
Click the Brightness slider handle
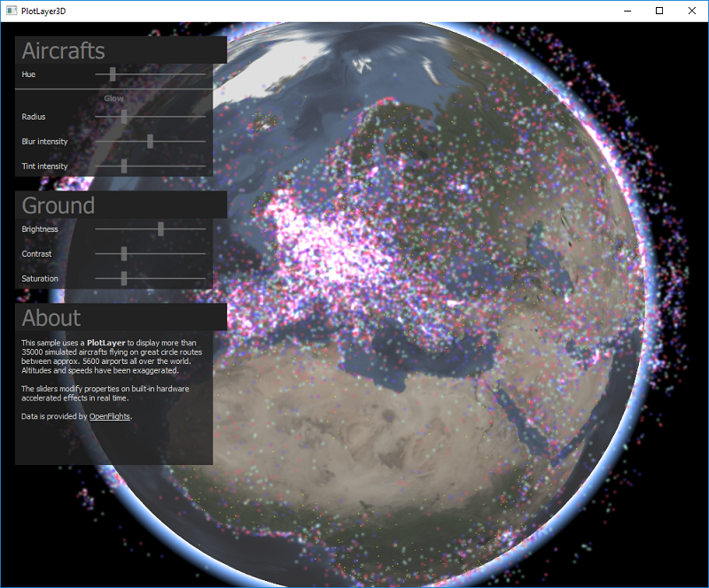click(160, 229)
